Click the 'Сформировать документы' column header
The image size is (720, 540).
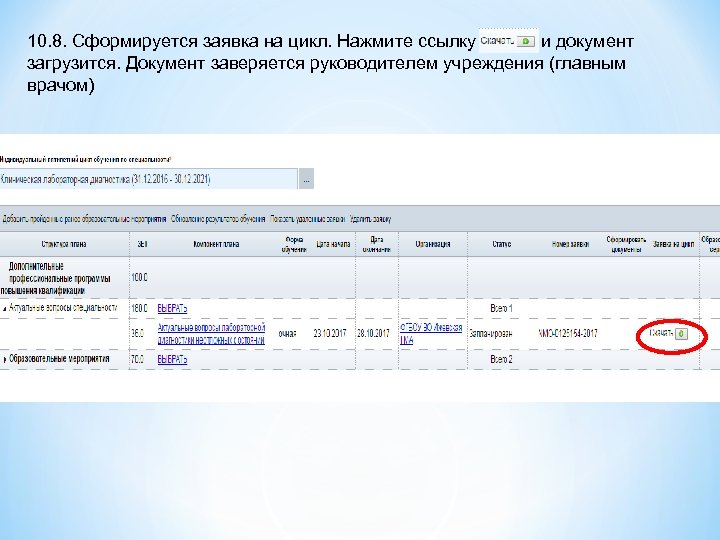tap(626, 244)
